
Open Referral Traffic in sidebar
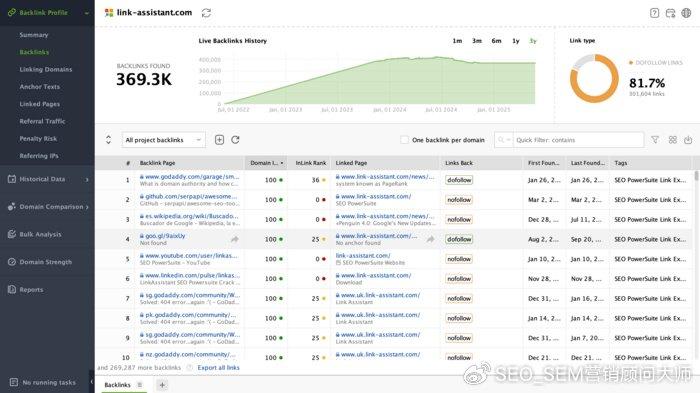[42, 121]
